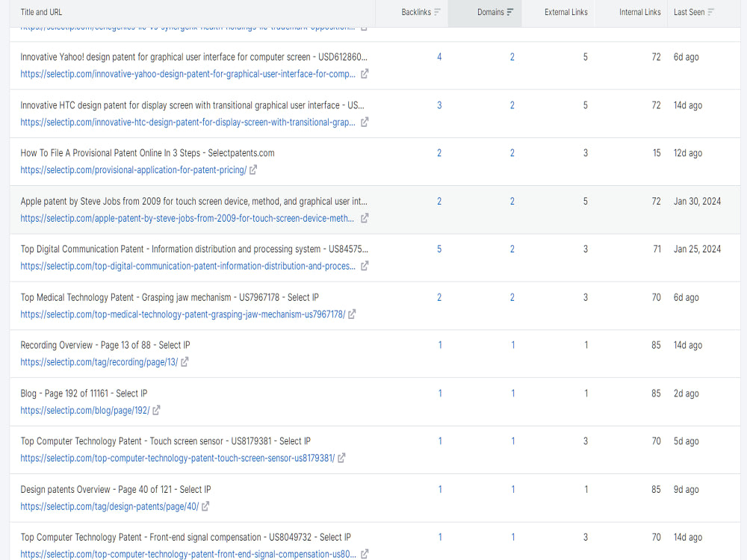Click backlinks count 3 for HTC patent row
This screenshot has width=747, height=560.
coord(439,105)
